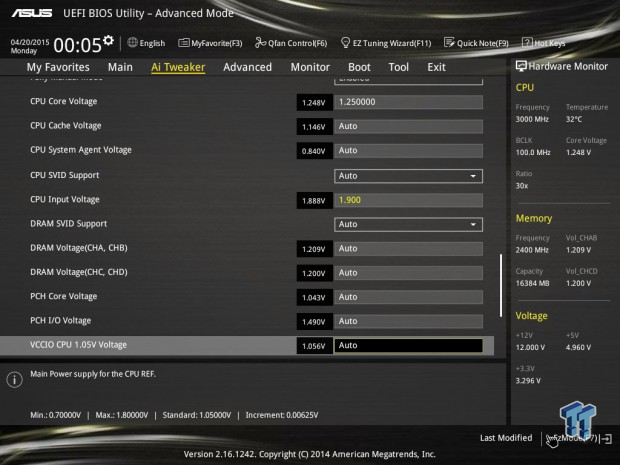Switch to My Favorites tab
620x465 pixels.
tap(58, 67)
